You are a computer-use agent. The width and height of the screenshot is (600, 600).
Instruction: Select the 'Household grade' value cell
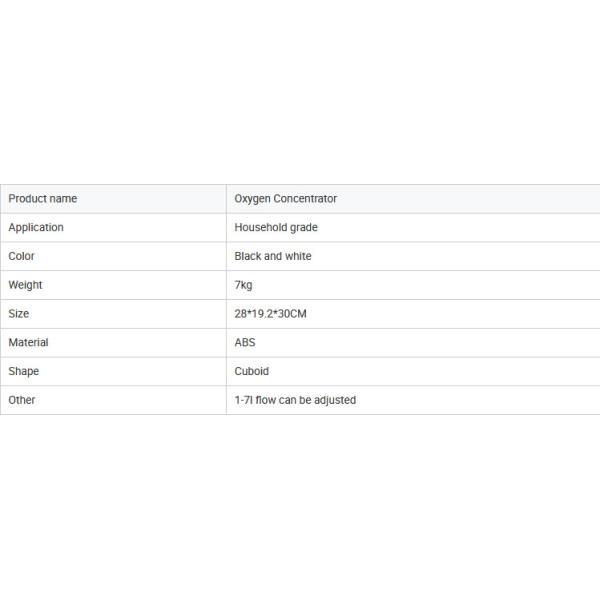coord(276,228)
